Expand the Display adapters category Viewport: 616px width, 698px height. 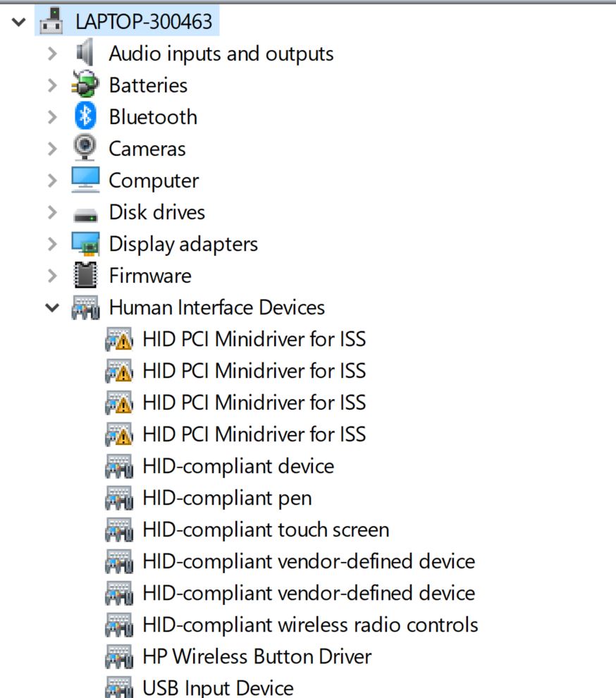52,244
